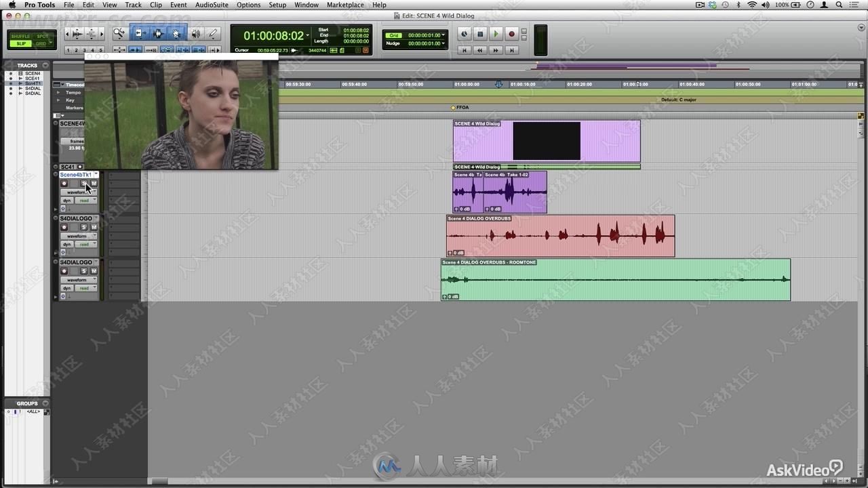The height and width of the screenshot is (488, 868).
Task: Open Scene4bTk1 track view waveform selector
Action: coord(79,192)
